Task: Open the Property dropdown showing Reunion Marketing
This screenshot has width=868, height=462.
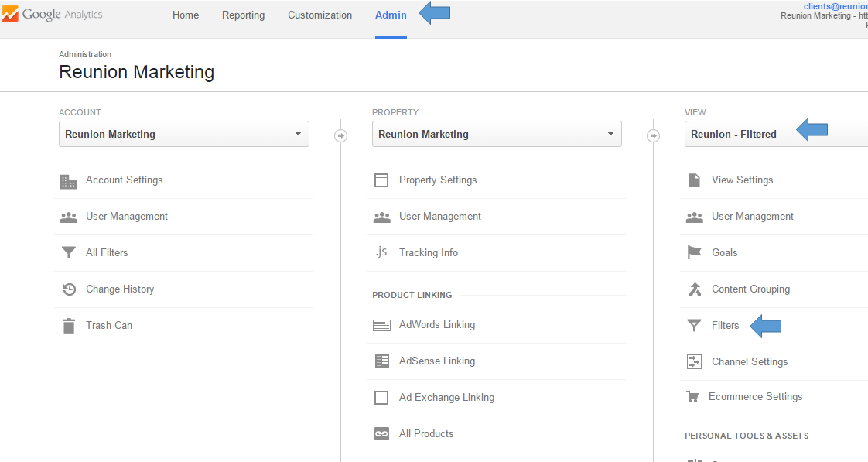Action: point(497,134)
